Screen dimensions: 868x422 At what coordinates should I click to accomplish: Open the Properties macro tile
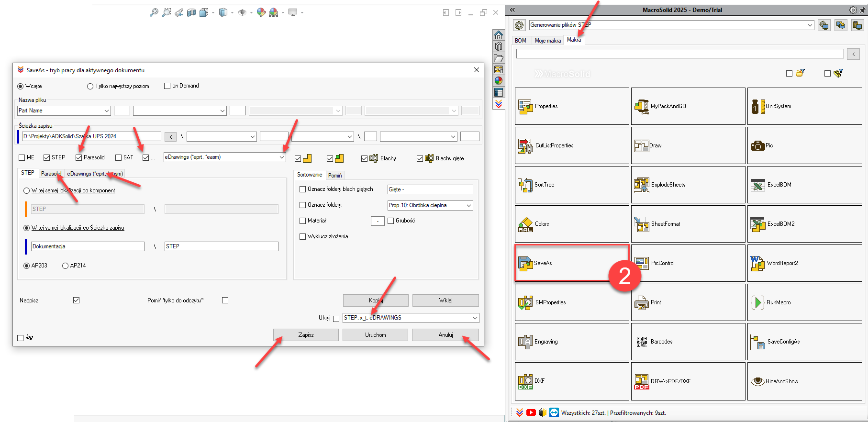572,106
